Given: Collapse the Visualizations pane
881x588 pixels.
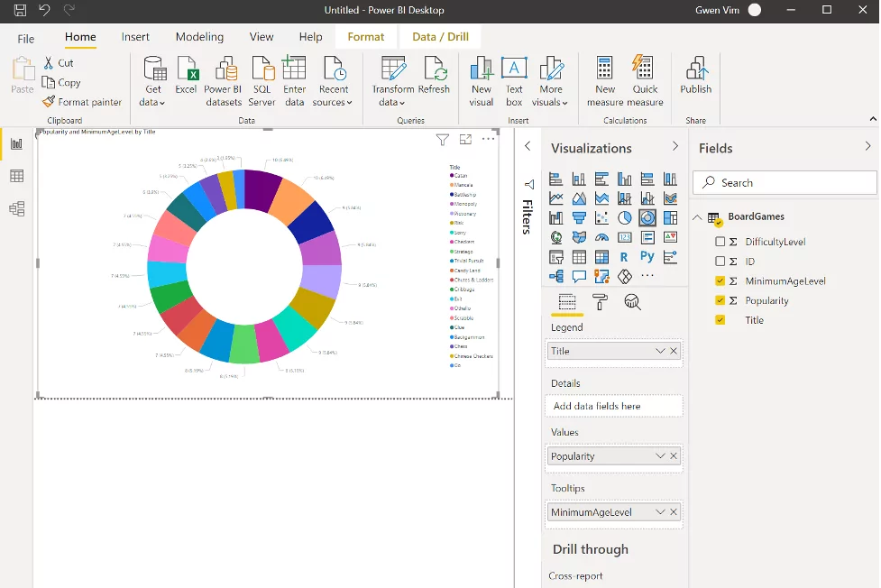Looking at the screenshot, I should pyautogui.click(x=675, y=146).
